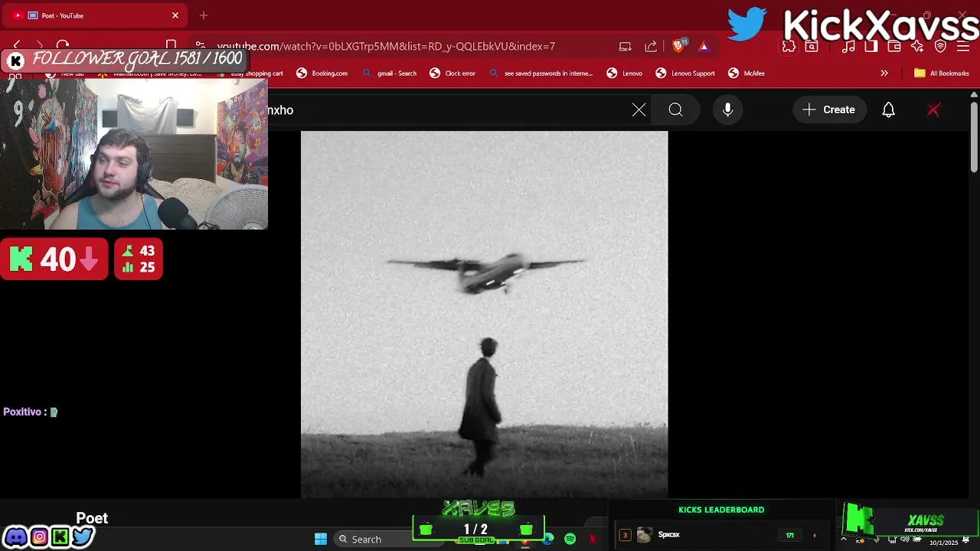Click the taskbar date 10/1/2025
The height and width of the screenshot is (551, 980).
pyautogui.click(x=944, y=543)
